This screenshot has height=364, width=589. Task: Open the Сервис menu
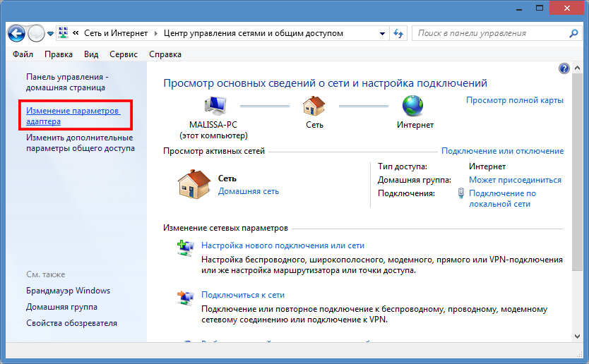coord(124,54)
